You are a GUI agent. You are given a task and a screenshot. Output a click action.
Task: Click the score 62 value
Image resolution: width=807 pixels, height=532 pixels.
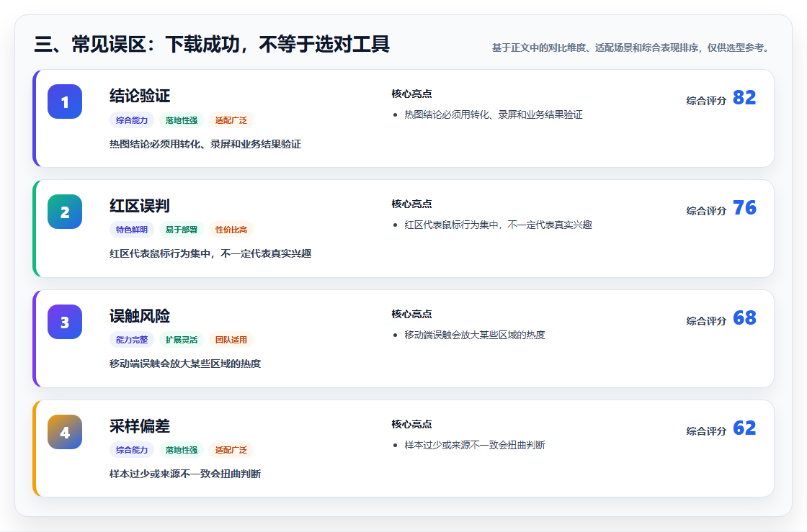click(x=744, y=428)
